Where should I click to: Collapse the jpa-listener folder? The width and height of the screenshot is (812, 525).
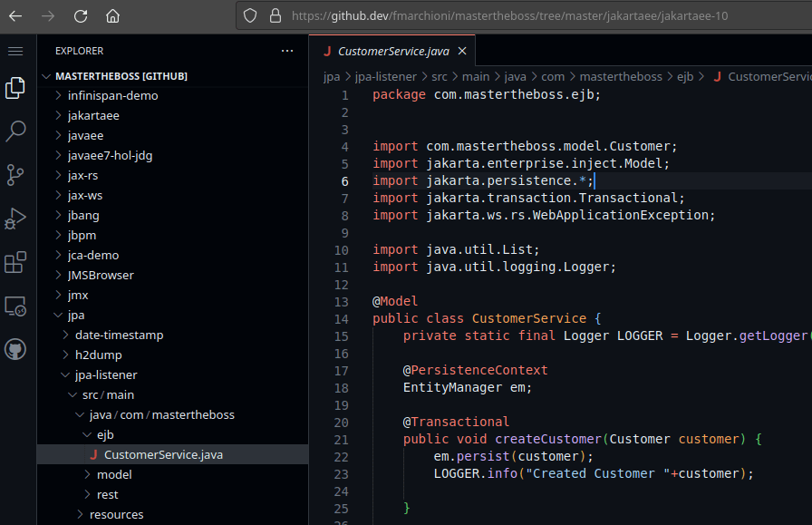pyautogui.click(x=173, y=375)
